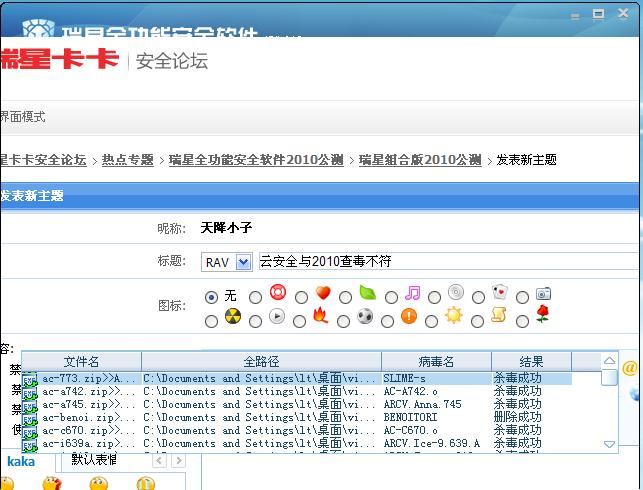Choose the sun icon radio button
This screenshot has height=490, width=643.
[x=431, y=321]
